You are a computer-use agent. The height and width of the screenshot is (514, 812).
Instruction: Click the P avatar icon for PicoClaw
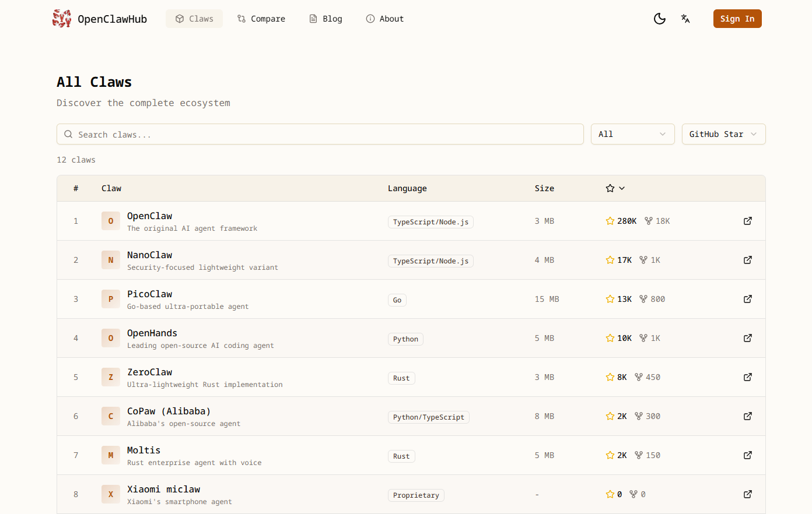(x=111, y=299)
